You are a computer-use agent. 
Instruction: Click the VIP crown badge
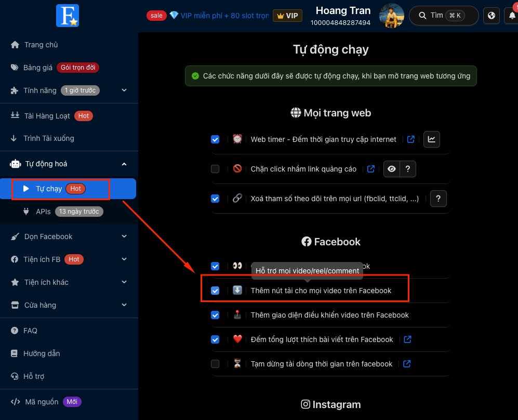click(x=287, y=16)
